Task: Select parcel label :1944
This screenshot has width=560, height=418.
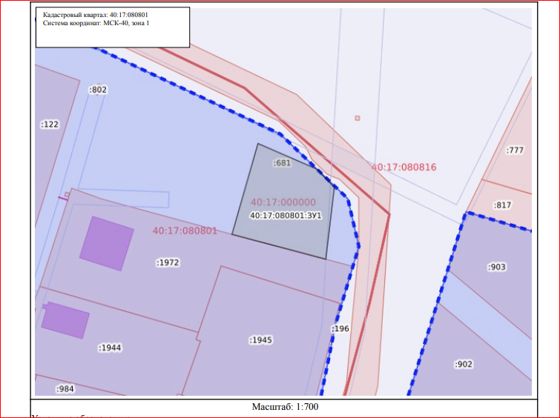Action: pyautogui.click(x=110, y=348)
